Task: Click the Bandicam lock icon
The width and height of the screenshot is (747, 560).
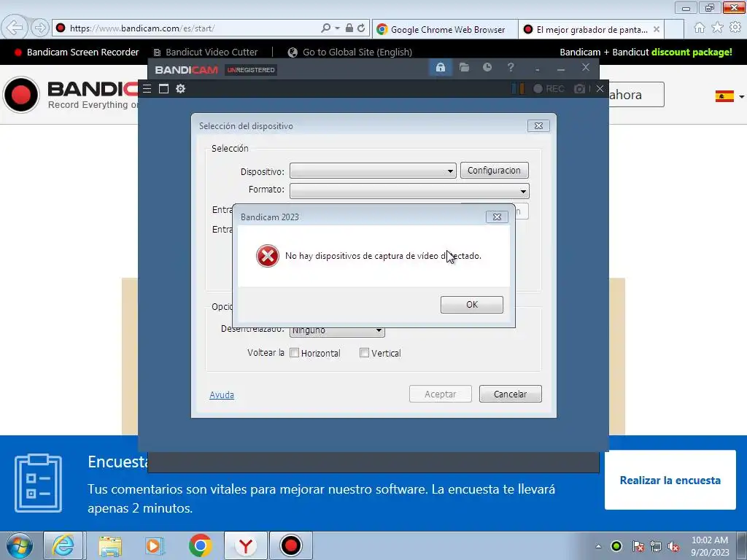Action: (440, 68)
